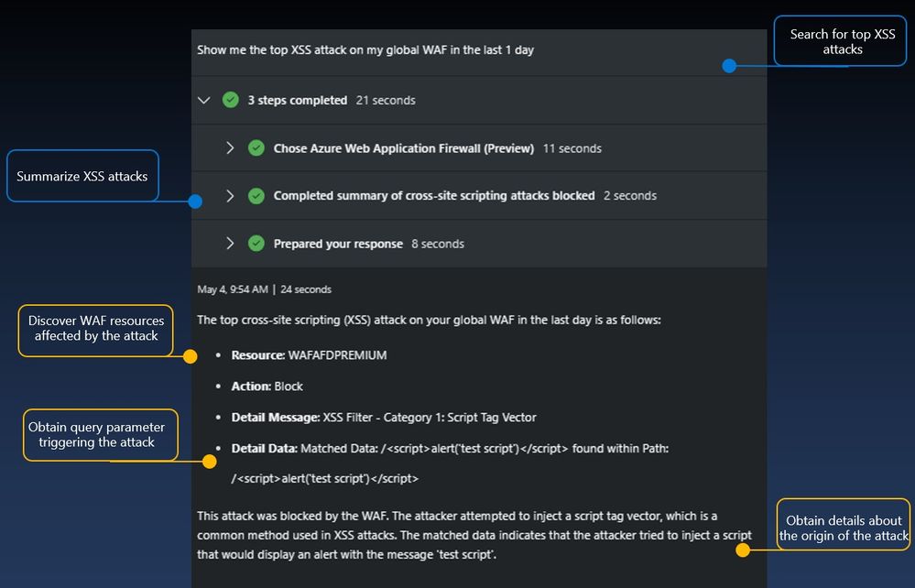Click the yellow dot near the attack explanation

tap(743, 550)
